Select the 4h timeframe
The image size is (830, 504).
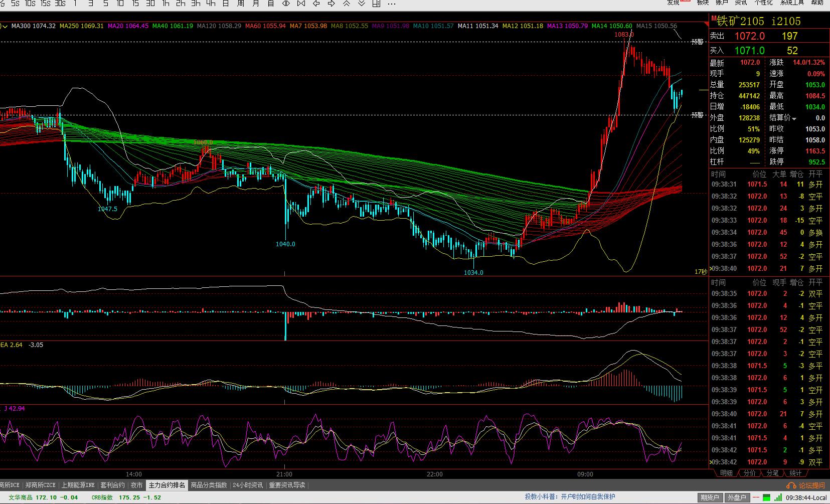(211, 3)
